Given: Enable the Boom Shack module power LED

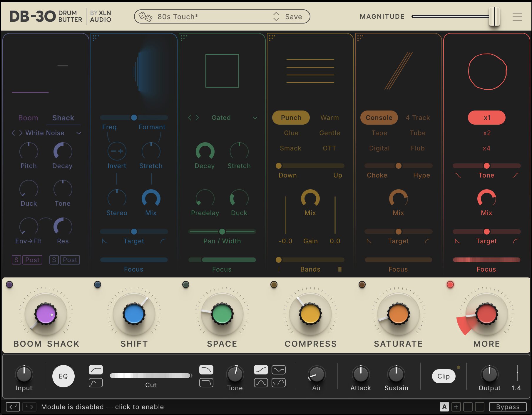Looking at the screenshot, I should point(9,285).
